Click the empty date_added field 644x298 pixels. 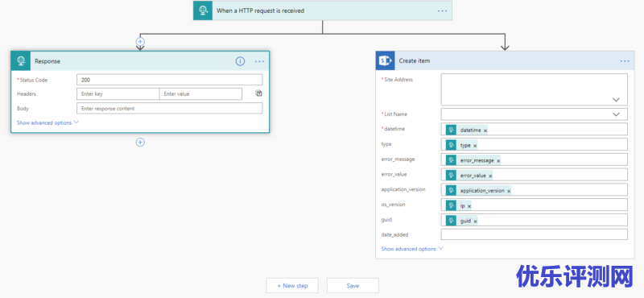pos(534,234)
